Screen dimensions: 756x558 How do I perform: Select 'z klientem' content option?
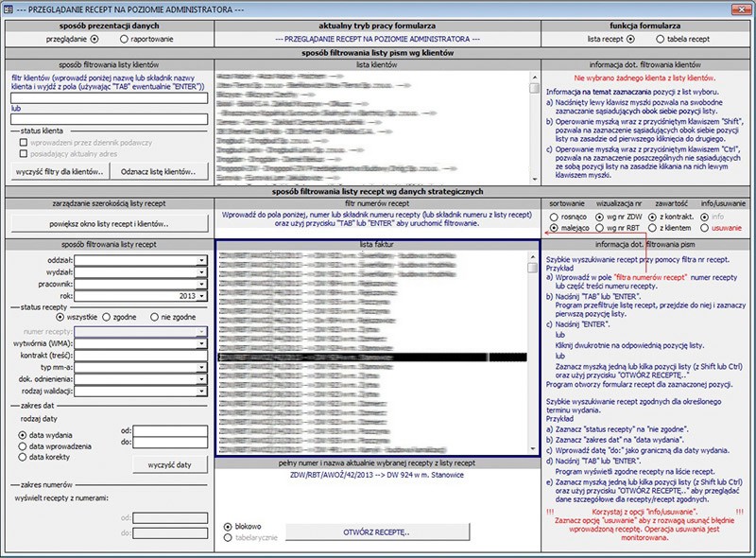point(652,228)
